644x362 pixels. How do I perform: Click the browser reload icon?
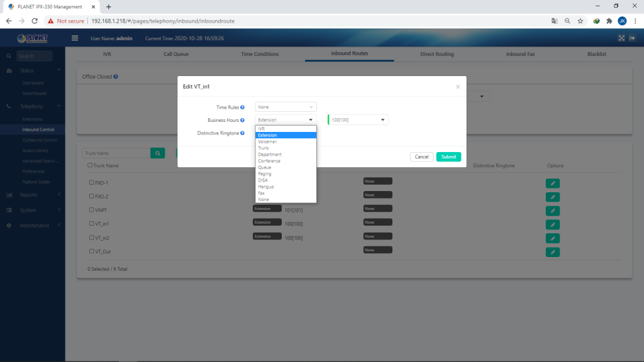pos(35,21)
